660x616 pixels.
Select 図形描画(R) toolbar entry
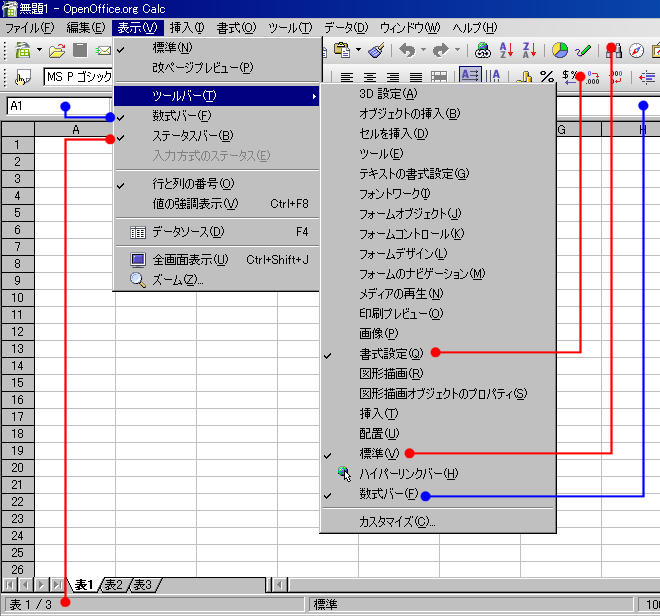click(438, 374)
